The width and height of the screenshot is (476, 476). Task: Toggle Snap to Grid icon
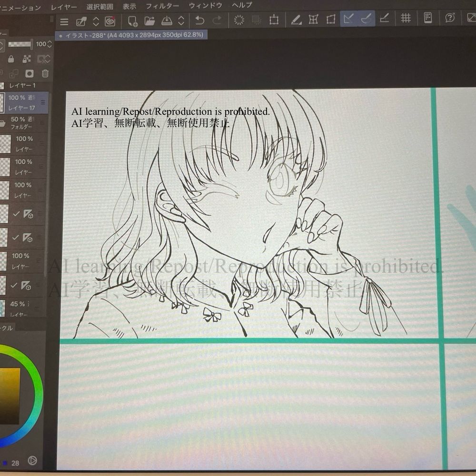click(x=384, y=19)
